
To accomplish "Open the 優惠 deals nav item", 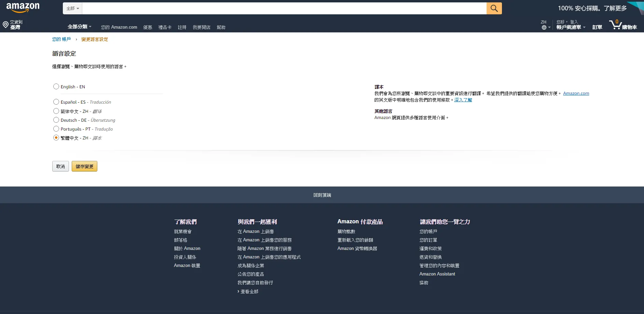I will [148, 27].
